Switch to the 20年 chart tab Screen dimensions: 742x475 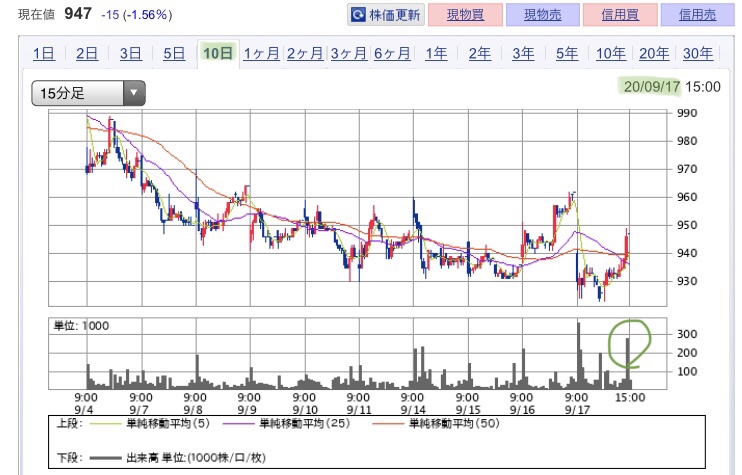coord(654,53)
